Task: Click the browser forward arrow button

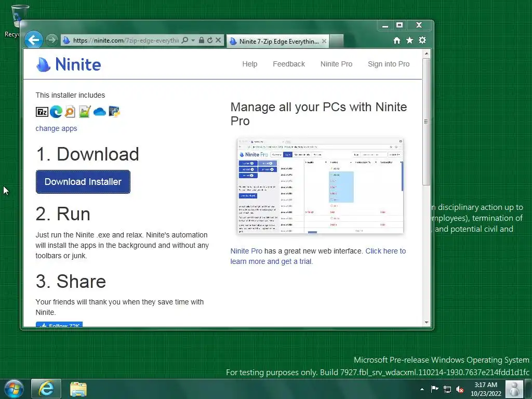Action: (x=51, y=41)
